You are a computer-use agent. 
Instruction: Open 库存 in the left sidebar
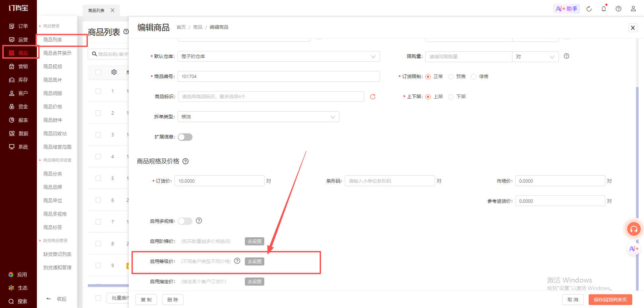pyautogui.click(x=18, y=80)
